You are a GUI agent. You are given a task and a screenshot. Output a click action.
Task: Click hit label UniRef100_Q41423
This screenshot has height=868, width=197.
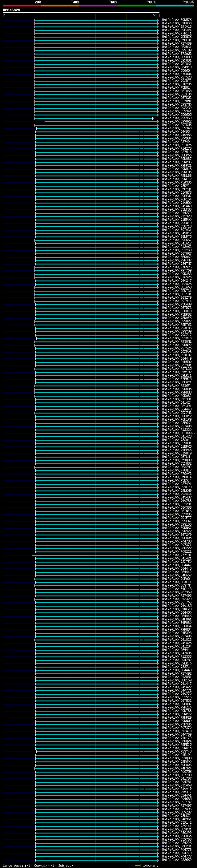(177, 436)
